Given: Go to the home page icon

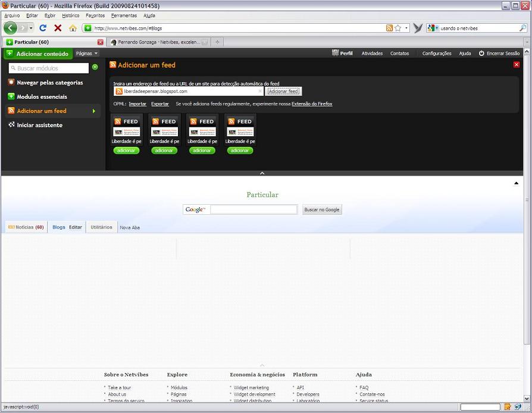Looking at the screenshot, I should (x=73, y=28).
